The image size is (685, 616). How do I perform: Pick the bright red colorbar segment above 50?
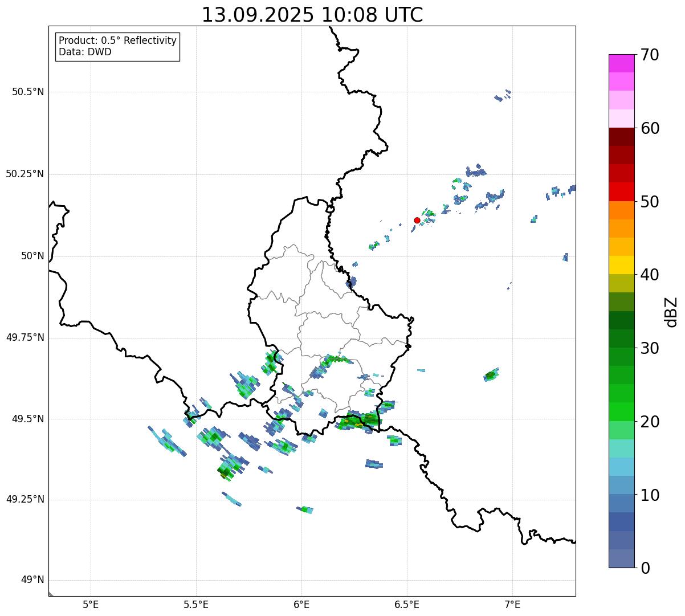(x=621, y=191)
